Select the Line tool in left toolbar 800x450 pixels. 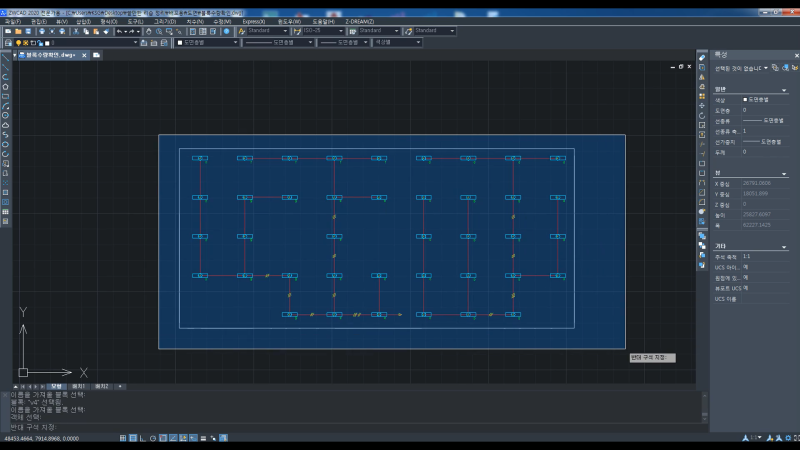(x=6, y=58)
